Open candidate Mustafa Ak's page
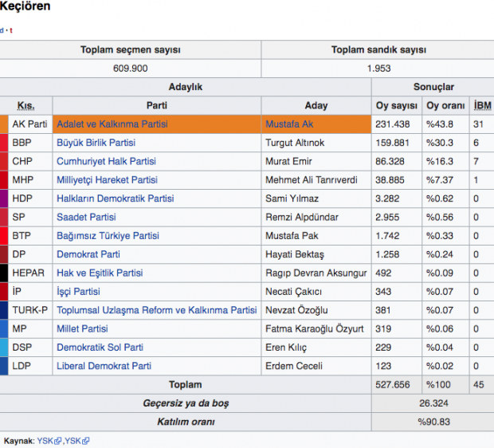Viewport: 494px width, 448px height. [x=289, y=124]
